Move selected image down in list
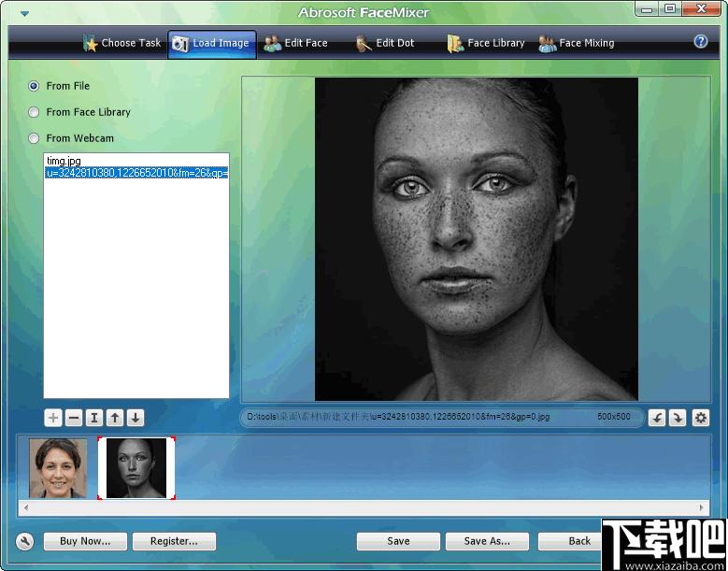This screenshot has height=571, width=728. pos(136,418)
